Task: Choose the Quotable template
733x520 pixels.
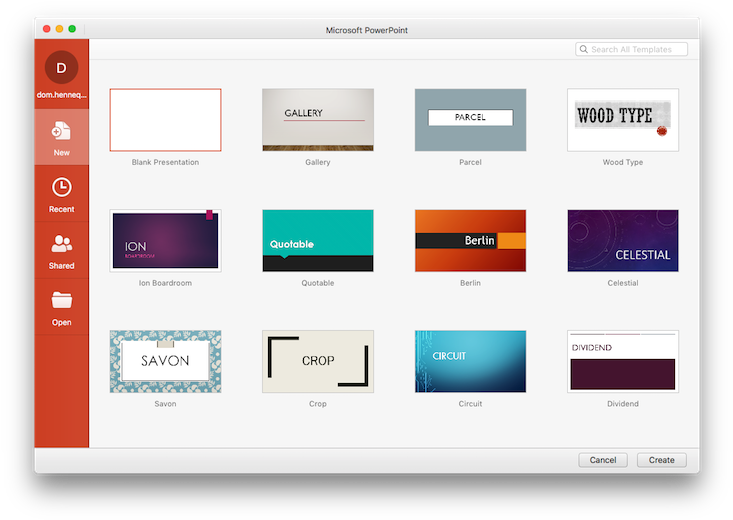Action: (x=317, y=241)
